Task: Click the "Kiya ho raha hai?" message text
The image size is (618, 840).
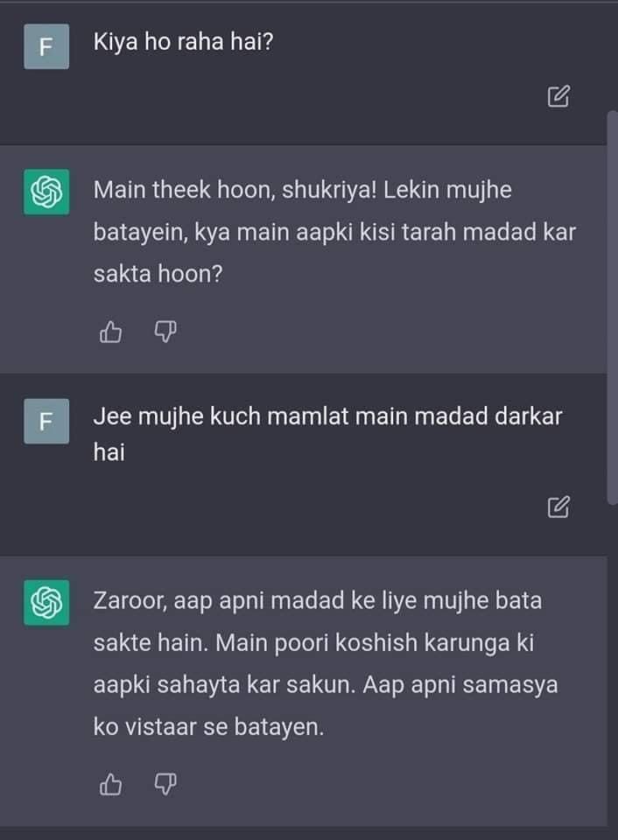Action: pyautogui.click(x=183, y=42)
